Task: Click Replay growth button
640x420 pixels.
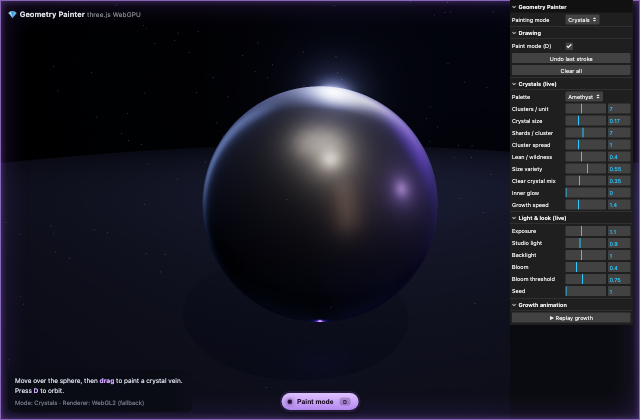Action: pyautogui.click(x=571, y=318)
